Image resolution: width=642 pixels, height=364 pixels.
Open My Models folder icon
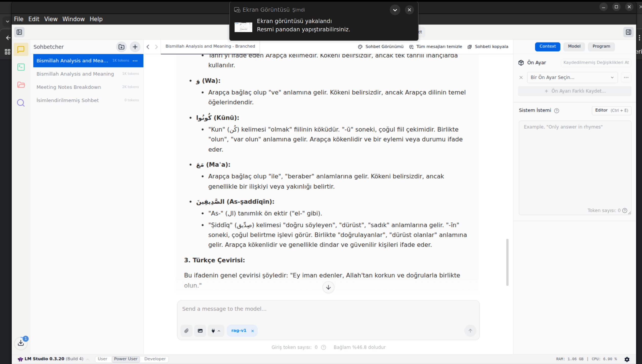click(21, 85)
